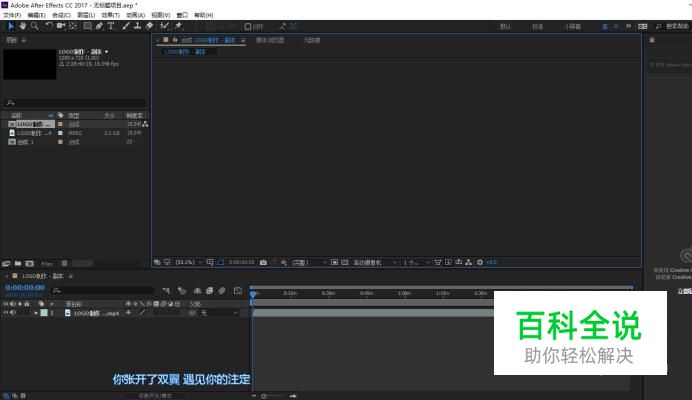Hide video of LOGO mp4 layer
Screen dimensions: 692x400
point(6,313)
